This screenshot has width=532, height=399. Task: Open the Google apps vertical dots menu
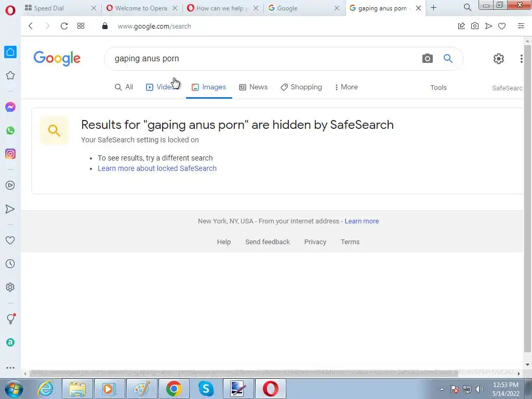coord(521,58)
